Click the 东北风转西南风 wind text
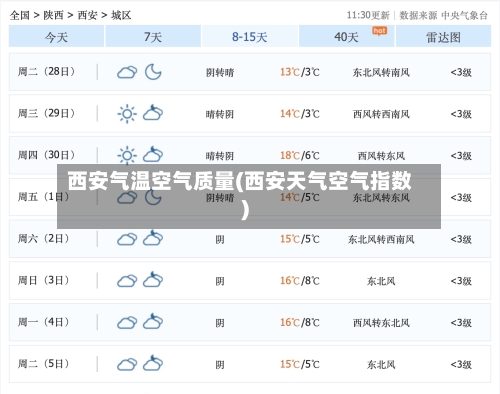This screenshot has width=500, height=394. tap(381, 239)
